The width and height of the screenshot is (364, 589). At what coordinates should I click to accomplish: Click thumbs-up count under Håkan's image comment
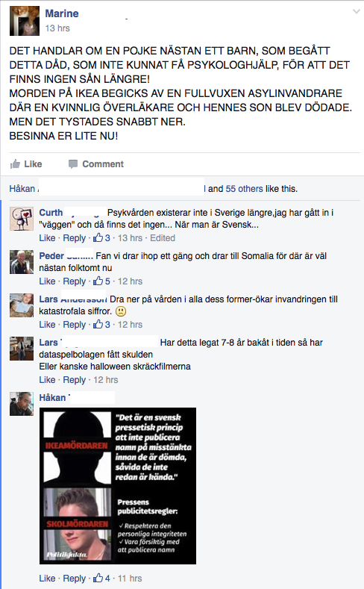102,578
